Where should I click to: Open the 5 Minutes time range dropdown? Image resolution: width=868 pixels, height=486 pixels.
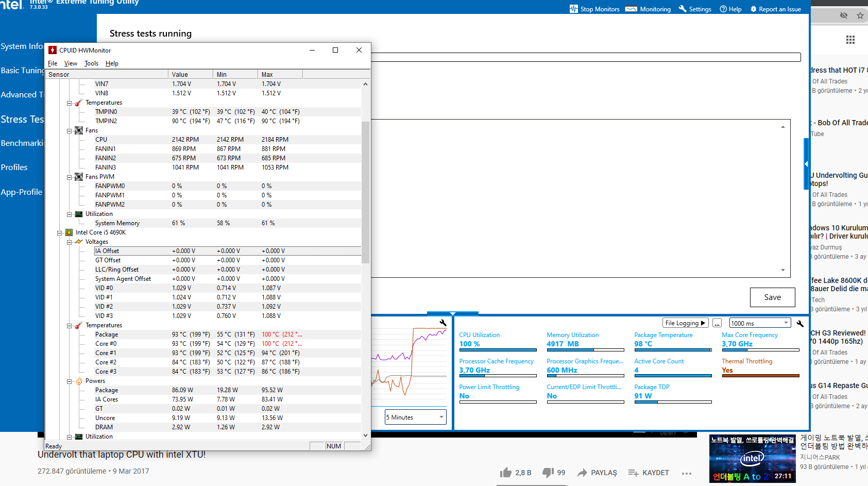(x=415, y=417)
